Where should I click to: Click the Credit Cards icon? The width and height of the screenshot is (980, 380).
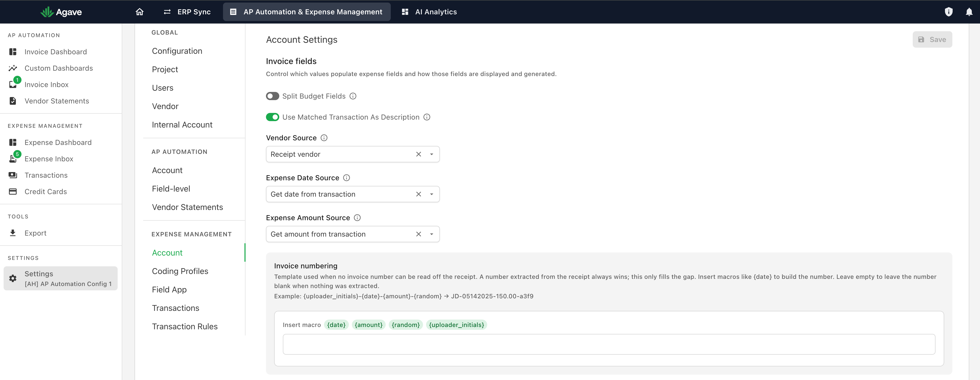click(13, 192)
